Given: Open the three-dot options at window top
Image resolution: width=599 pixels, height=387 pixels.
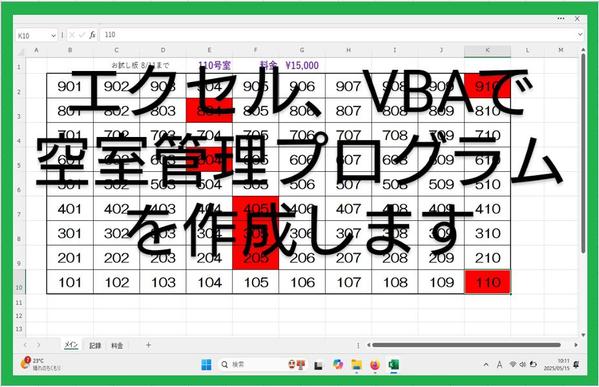Looking at the screenshot, I should (x=560, y=18).
